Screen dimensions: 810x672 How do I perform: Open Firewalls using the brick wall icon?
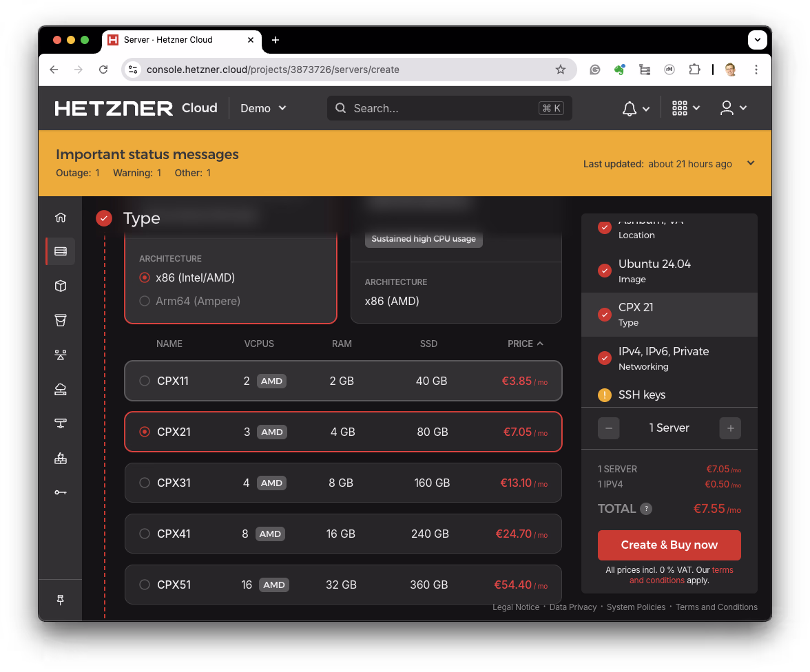pyautogui.click(x=61, y=458)
